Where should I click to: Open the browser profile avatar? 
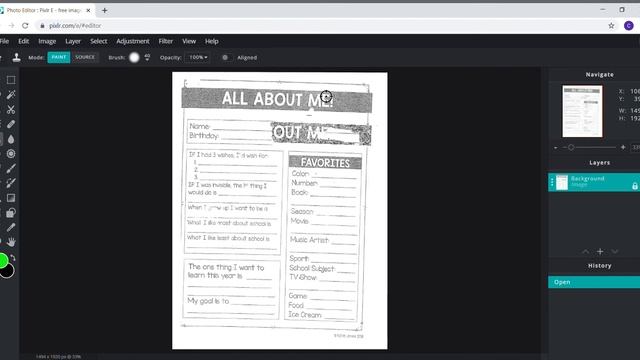click(629, 26)
